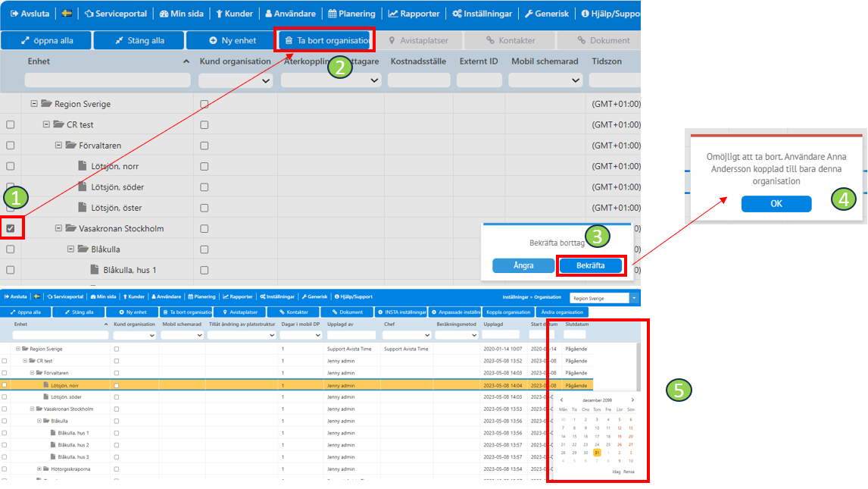Select day 31 highlighted in december calendar

(x=597, y=453)
